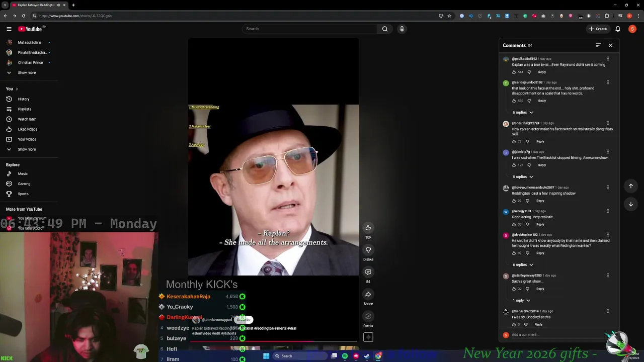
Task: Dislike the short
Action: pyautogui.click(x=368, y=250)
